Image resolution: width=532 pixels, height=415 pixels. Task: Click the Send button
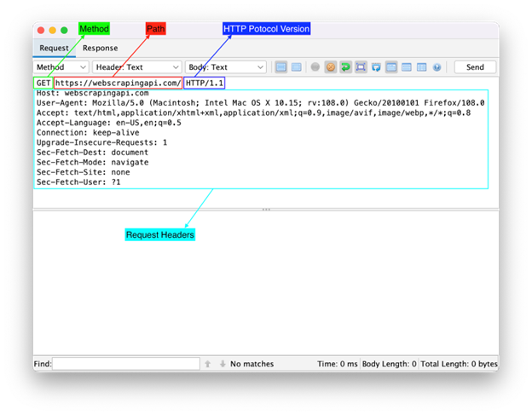click(475, 67)
